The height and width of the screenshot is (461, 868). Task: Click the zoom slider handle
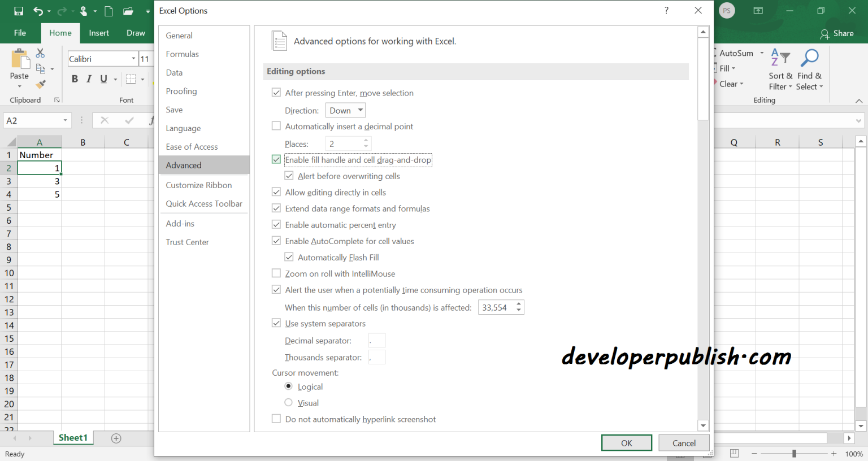794,454
